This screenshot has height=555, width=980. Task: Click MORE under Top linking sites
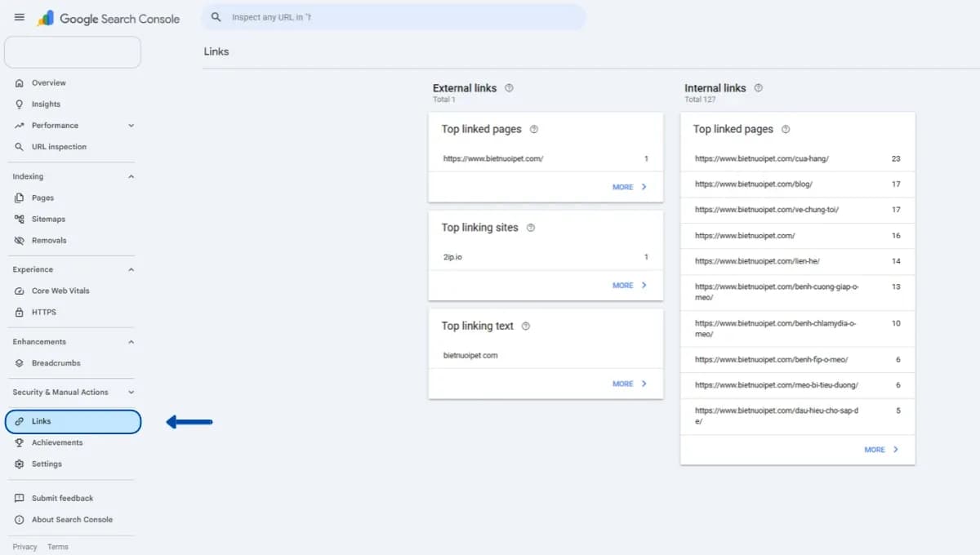630,285
